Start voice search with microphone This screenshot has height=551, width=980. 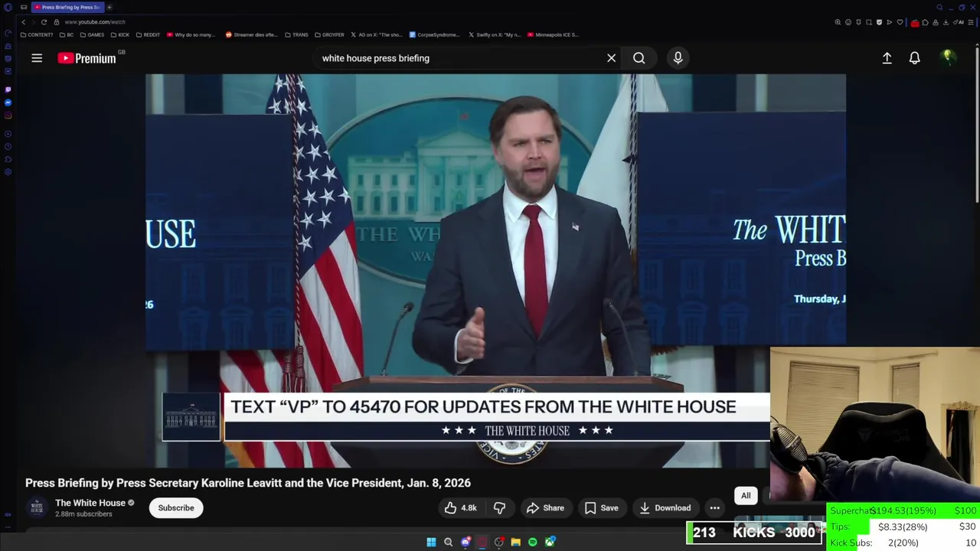pyautogui.click(x=678, y=58)
